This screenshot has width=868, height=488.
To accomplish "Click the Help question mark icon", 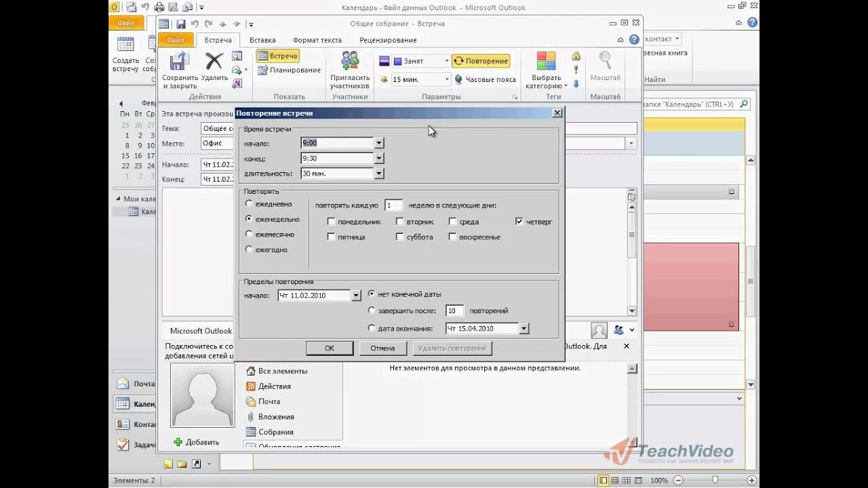I will pos(634,40).
